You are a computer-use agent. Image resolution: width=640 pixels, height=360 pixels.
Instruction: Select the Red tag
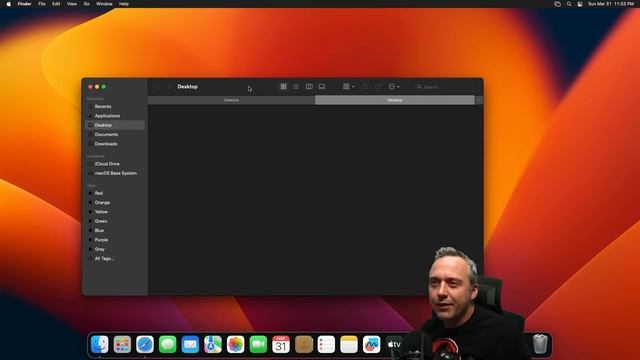(x=116, y=193)
